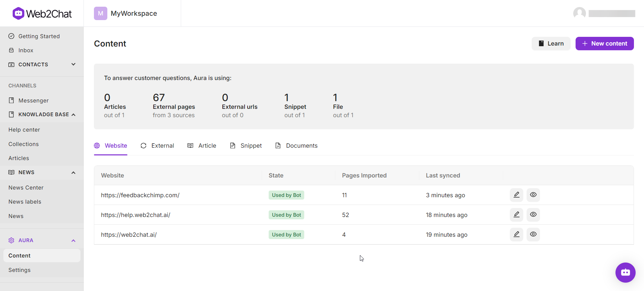Click the Aura gear icon
The width and height of the screenshot is (644, 291).
point(11,240)
